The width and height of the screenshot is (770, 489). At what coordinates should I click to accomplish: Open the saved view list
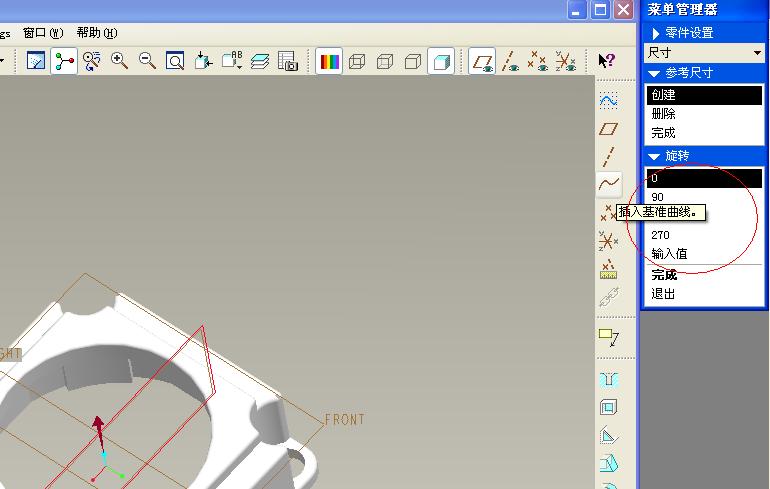(x=232, y=61)
